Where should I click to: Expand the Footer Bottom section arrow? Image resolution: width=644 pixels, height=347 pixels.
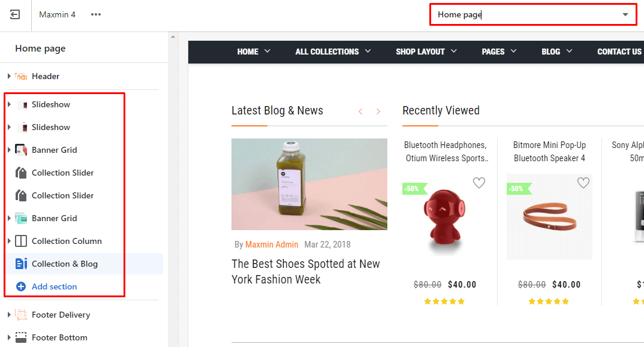(9, 337)
